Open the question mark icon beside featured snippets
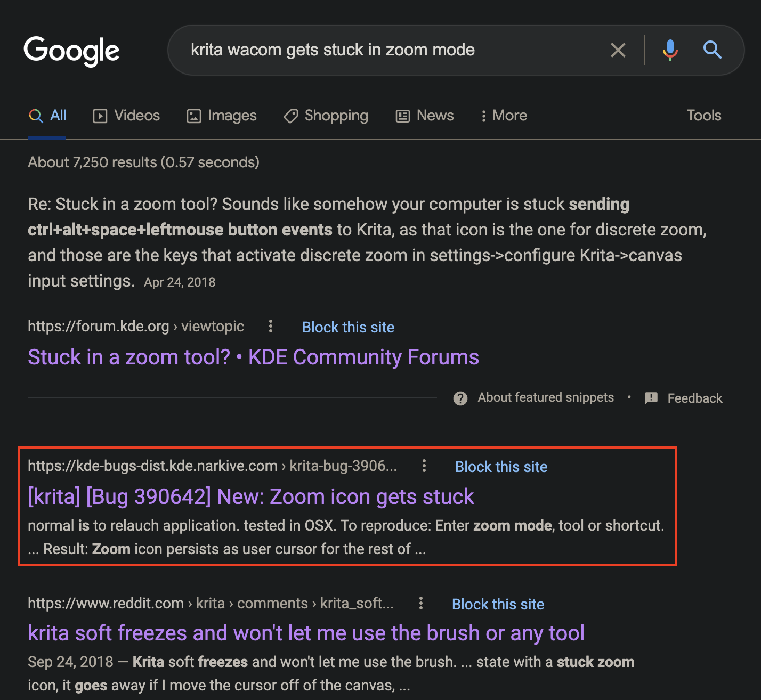Screen dimensions: 761x700 (x=460, y=398)
